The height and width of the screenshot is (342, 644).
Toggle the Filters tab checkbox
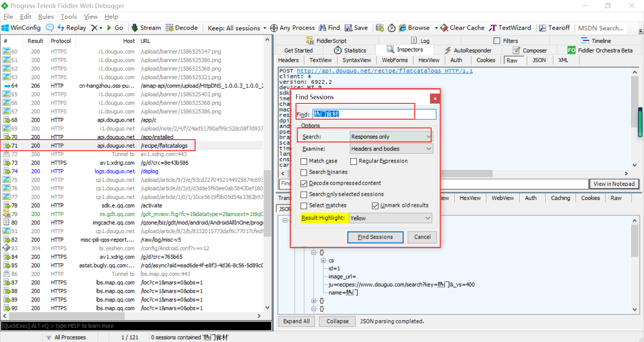click(497, 41)
